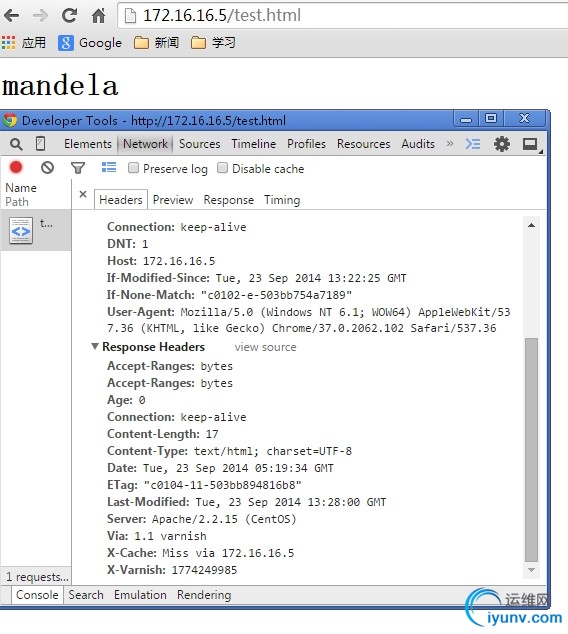Image resolution: width=568 pixels, height=634 pixels.
Task: Open the Profiles tab
Action: [306, 144]
